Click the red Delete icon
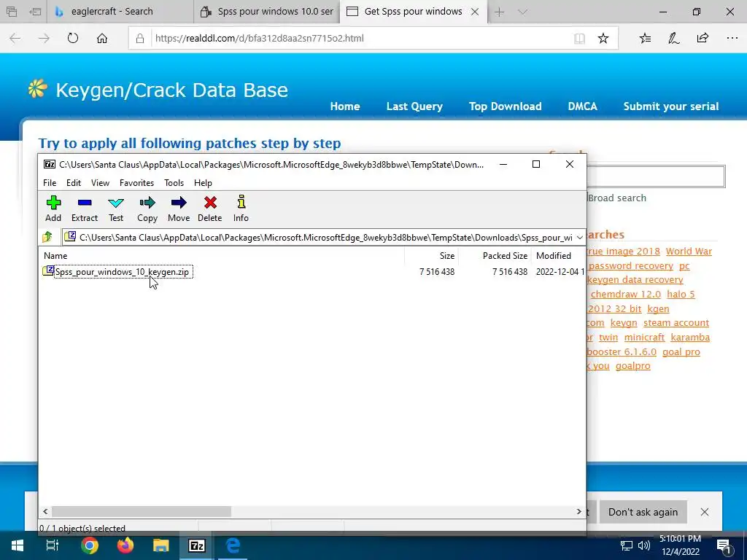This screenshot has height=560, width=747. (209, 209)
